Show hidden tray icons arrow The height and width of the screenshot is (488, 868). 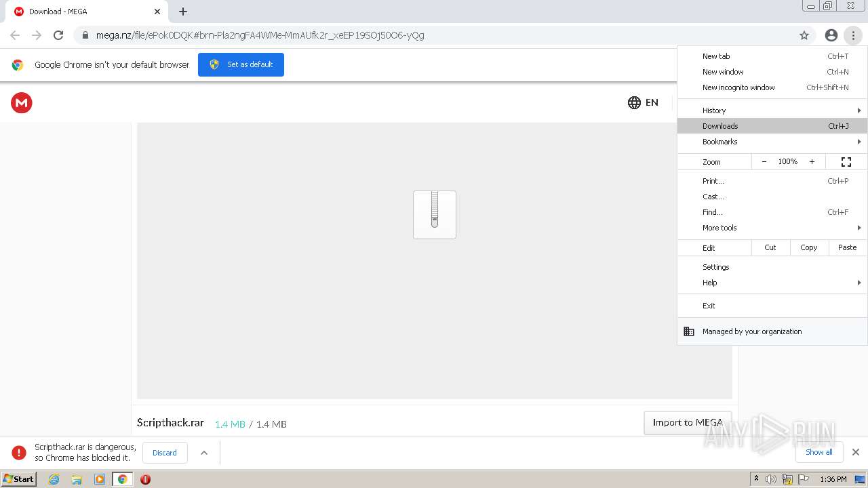(x=757, y=479)
